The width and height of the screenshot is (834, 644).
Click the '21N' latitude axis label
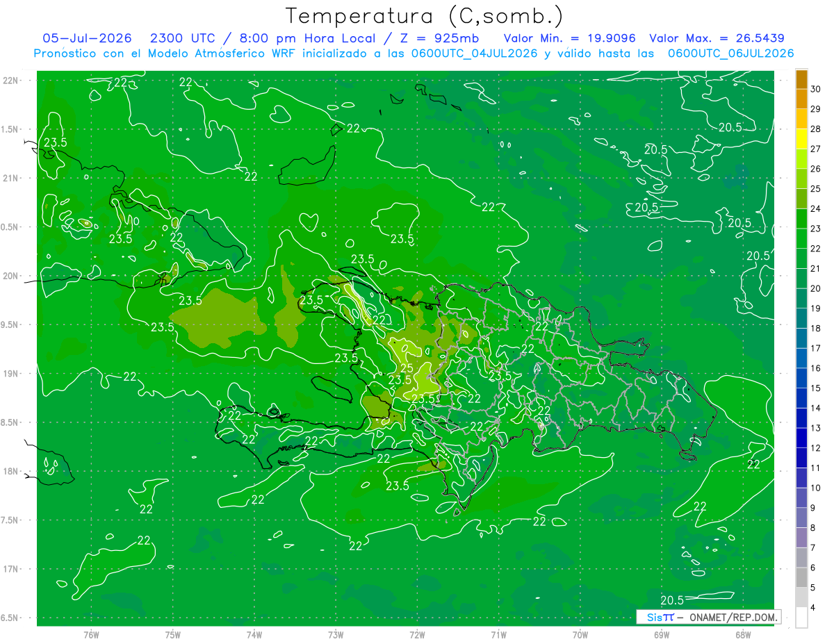pos(10,178)
